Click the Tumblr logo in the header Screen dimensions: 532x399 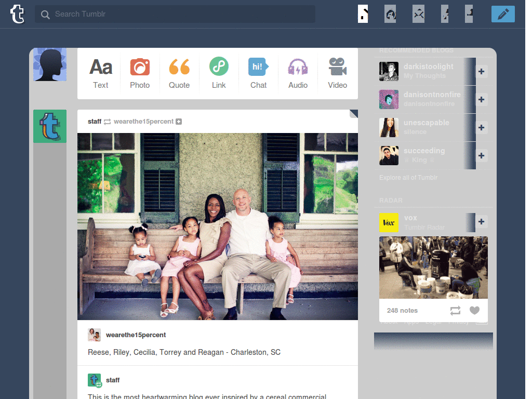tap(17, 14)
